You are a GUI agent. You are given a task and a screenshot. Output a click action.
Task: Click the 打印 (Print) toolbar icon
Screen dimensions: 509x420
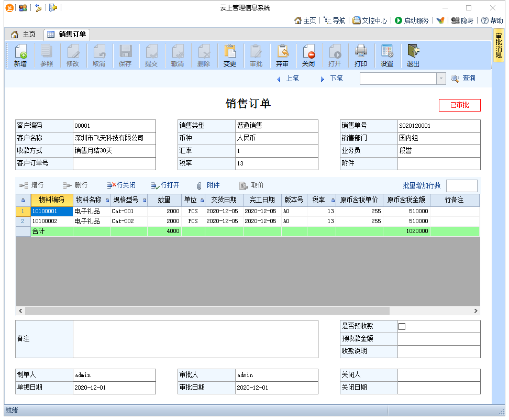361,56
